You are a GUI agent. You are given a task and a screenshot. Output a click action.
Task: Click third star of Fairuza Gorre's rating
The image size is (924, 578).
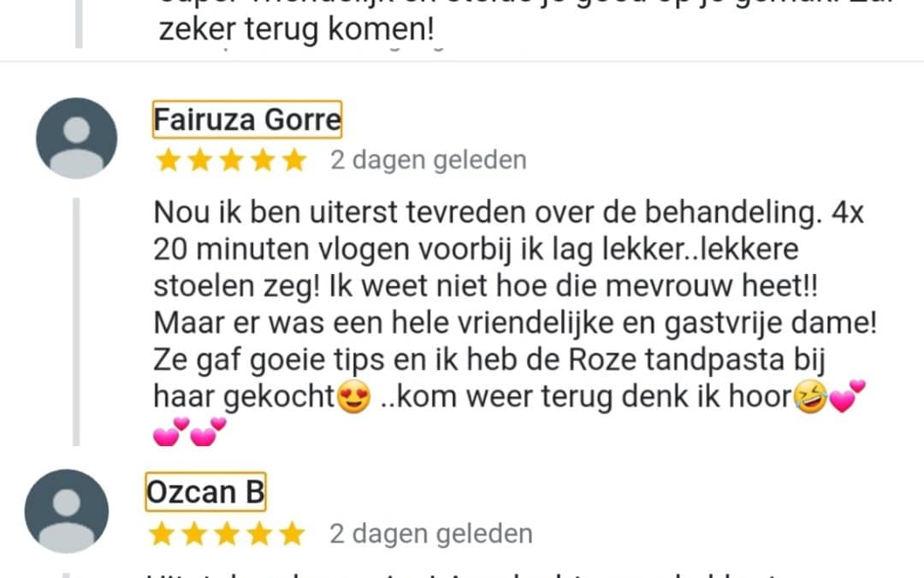231,160
